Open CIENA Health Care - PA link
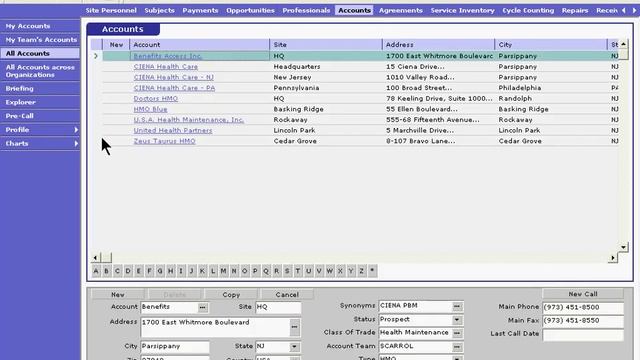 (x=174, y=88)
